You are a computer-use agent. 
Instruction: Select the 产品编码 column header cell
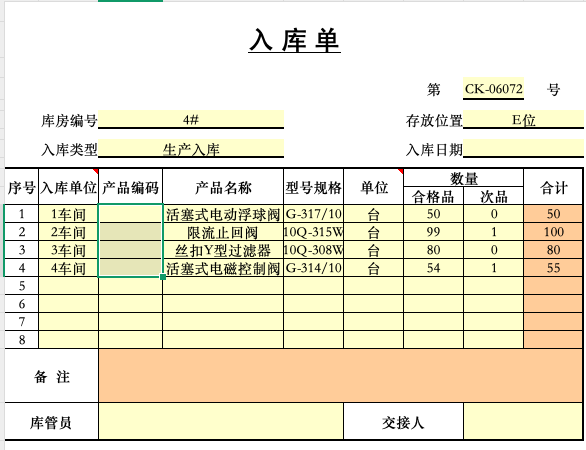[130, 187]
